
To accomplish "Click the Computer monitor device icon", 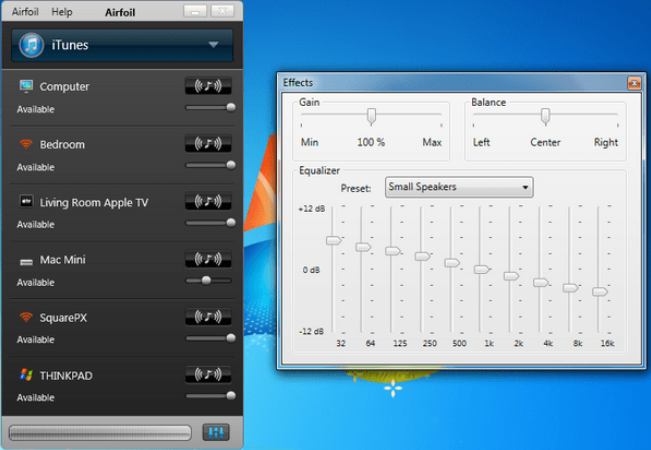I will point(26,87).
